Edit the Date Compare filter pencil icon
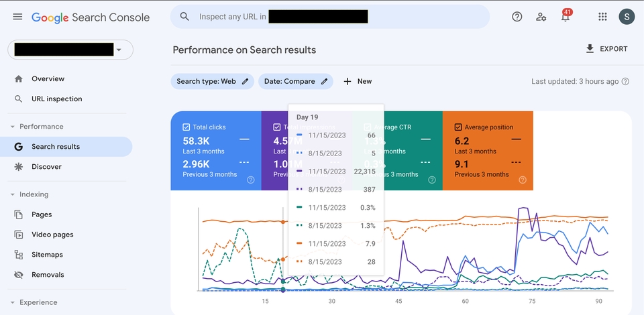Viewport: 644px width, 315px height. [325, 81]
